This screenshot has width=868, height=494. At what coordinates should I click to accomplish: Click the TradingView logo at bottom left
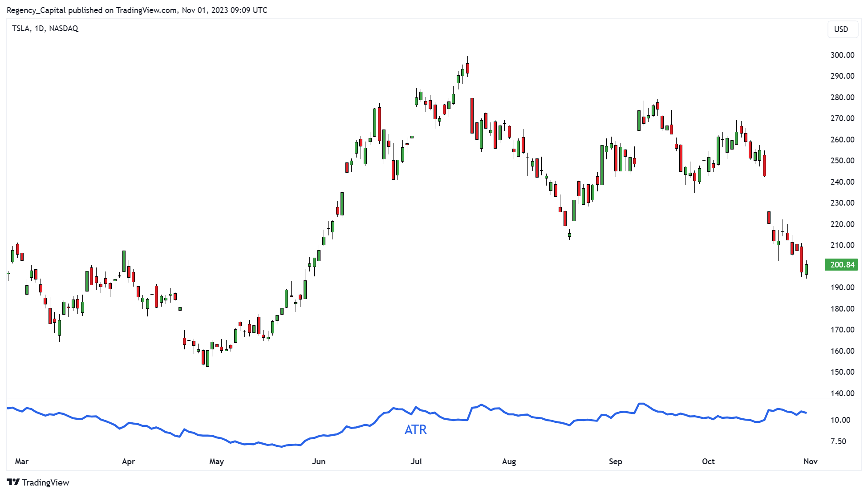point(38,482)
